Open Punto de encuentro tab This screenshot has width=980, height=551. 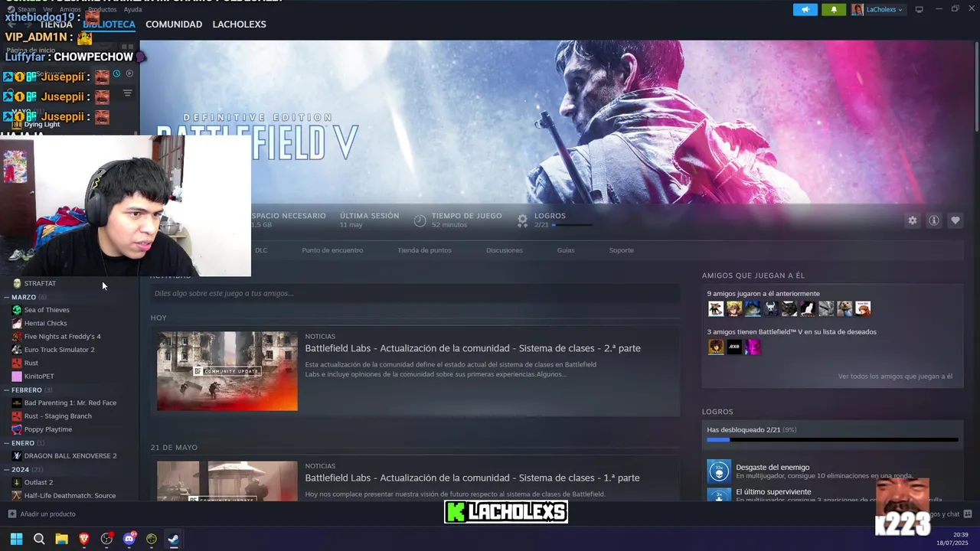[332, 250]
